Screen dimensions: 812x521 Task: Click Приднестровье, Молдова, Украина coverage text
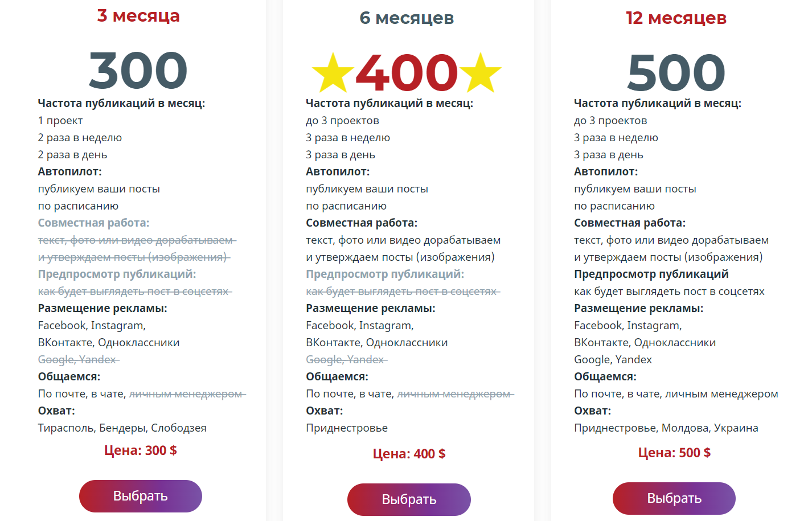point(666,428)
